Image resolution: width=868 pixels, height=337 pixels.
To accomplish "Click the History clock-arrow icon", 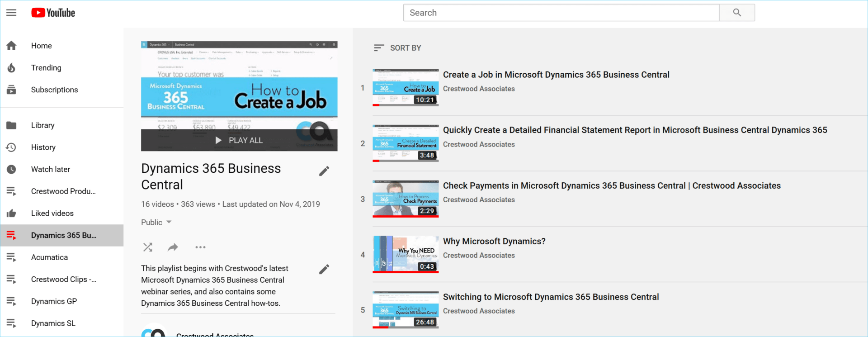I will (11, 147).
